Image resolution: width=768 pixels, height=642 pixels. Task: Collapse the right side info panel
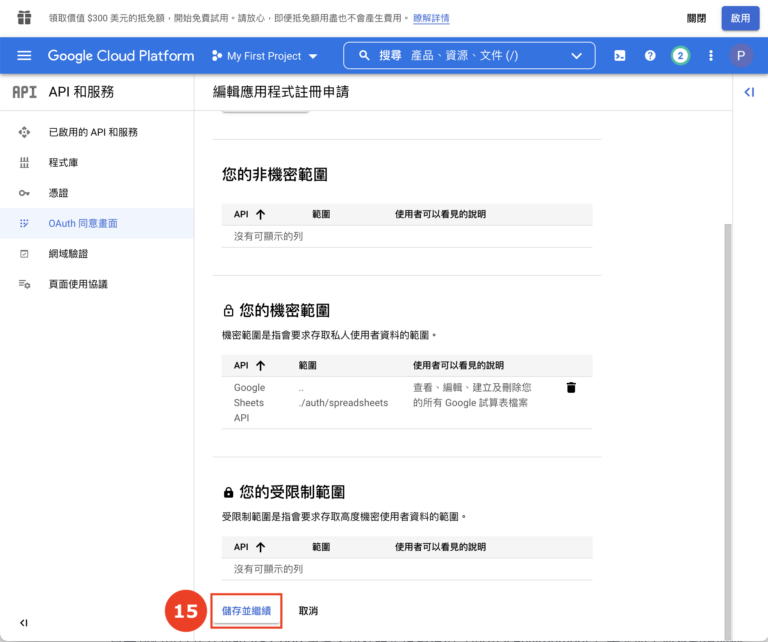749,92
